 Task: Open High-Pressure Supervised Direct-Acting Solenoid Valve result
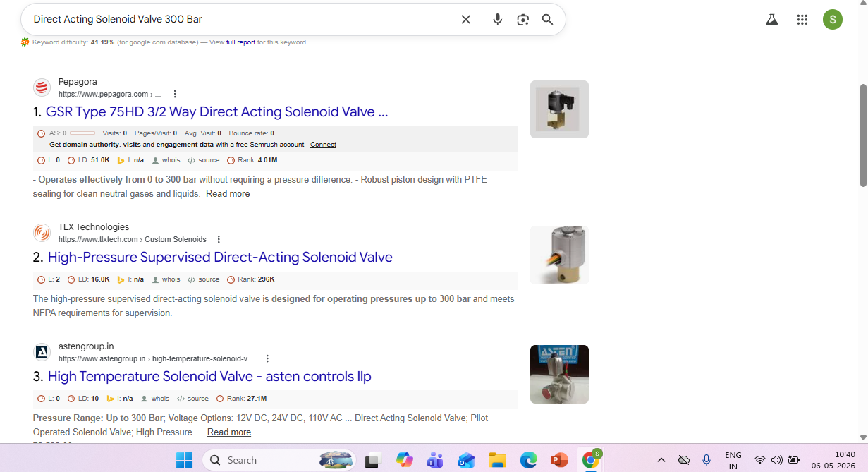[x=220, y=257]
